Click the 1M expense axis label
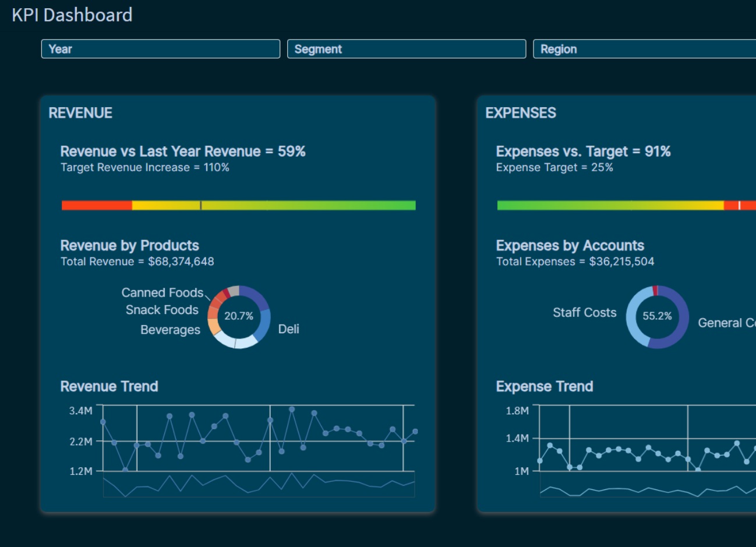The height and width of the screenshot is (547, 756). [x=522, y=471]
